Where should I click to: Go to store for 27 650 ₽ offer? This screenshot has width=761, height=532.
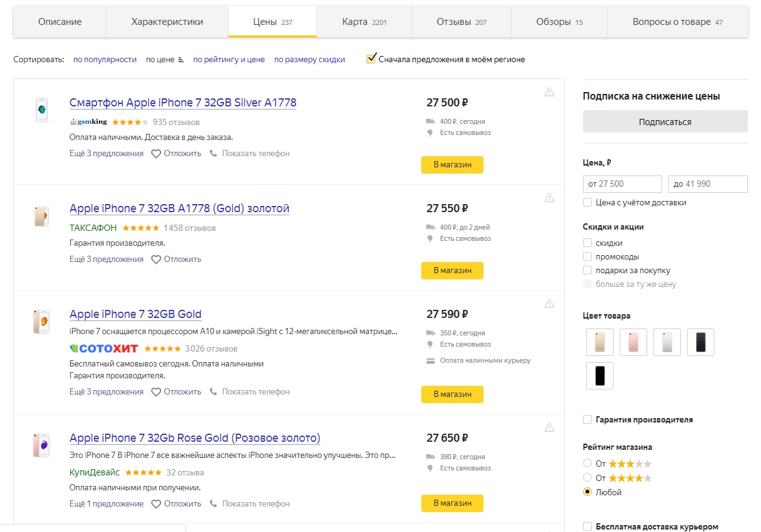(452, 503)
